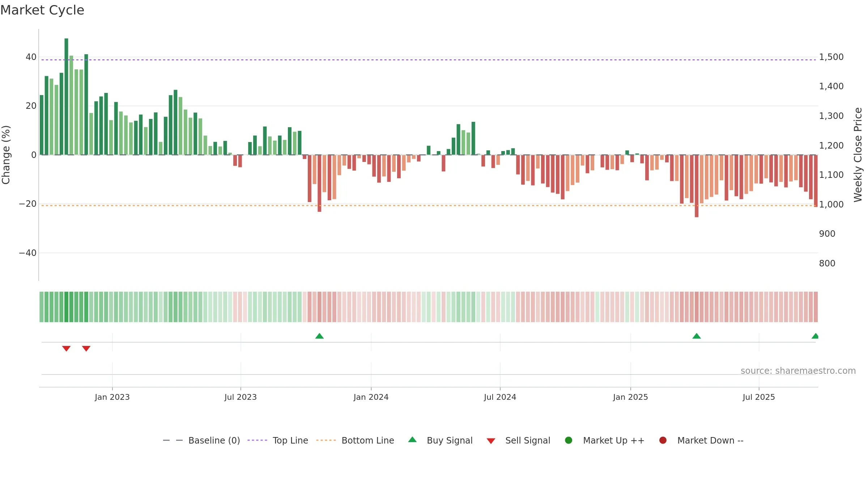The image size is (868, 488).
Task: Click the red bar crossing the bottom line in late 2023
Action: (319, 183)
